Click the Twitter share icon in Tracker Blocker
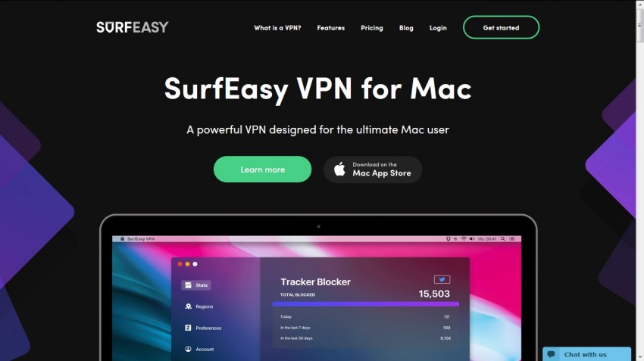 [442, 279]
